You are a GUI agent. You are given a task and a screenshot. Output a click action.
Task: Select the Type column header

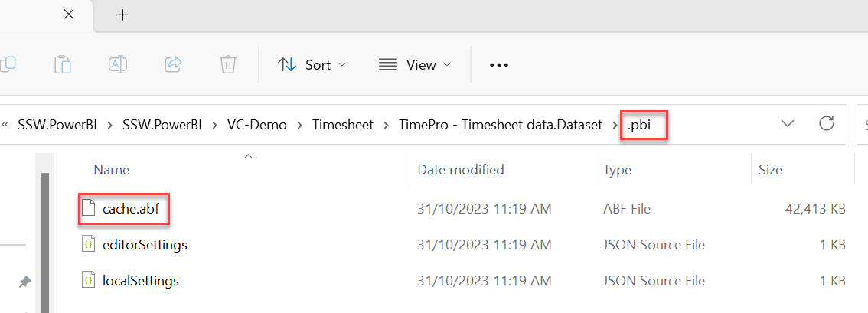pos(616,169)
